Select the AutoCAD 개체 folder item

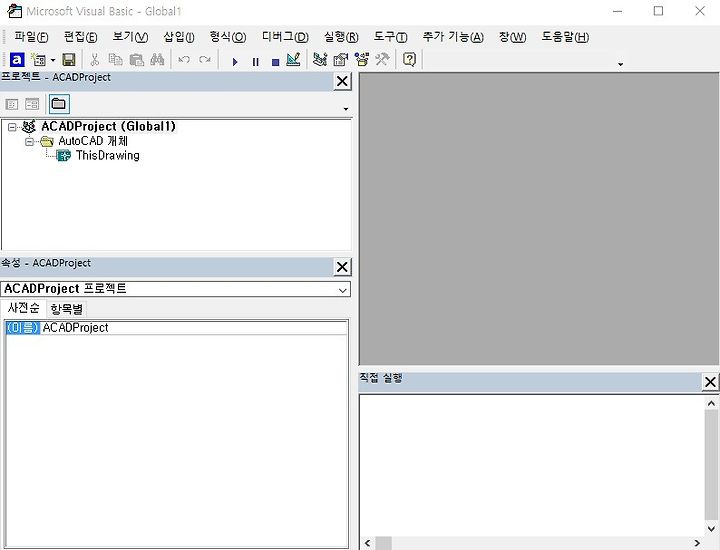tap(93, 141)
